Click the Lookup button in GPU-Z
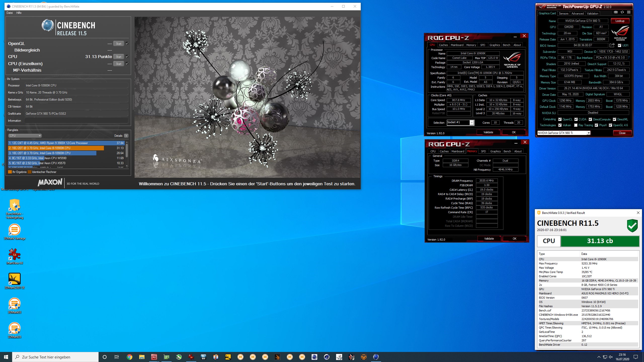This screenshot has height=362, width=644. [x=620, y=21]
